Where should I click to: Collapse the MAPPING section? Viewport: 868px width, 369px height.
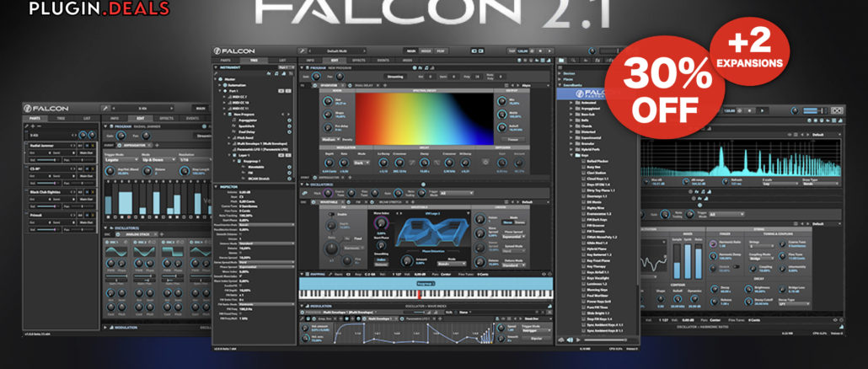(303, 273)
